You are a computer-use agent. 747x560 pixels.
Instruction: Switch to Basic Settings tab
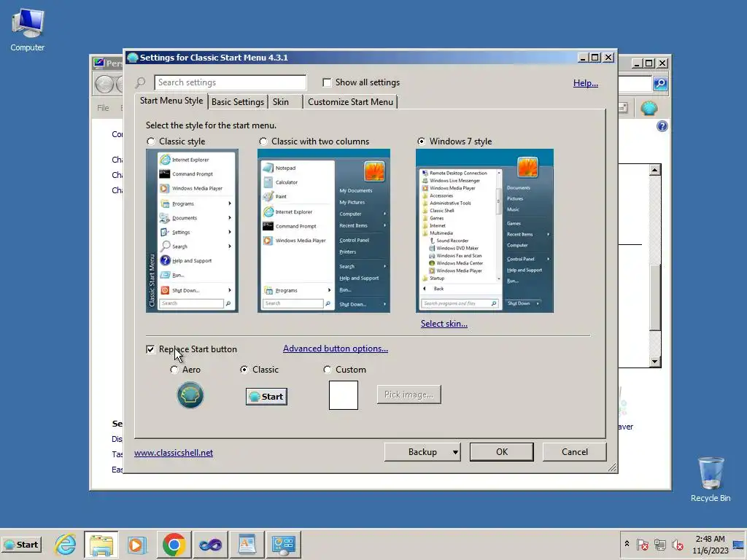(237, 102)
